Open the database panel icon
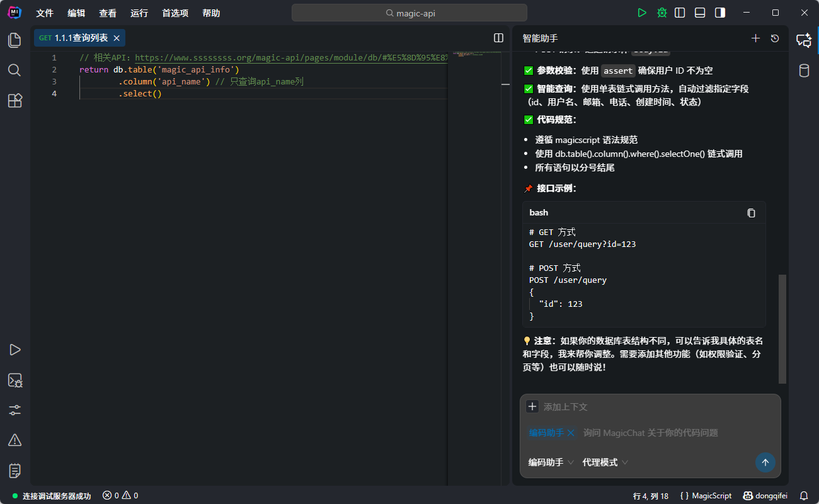 click(x=804, y=70)
